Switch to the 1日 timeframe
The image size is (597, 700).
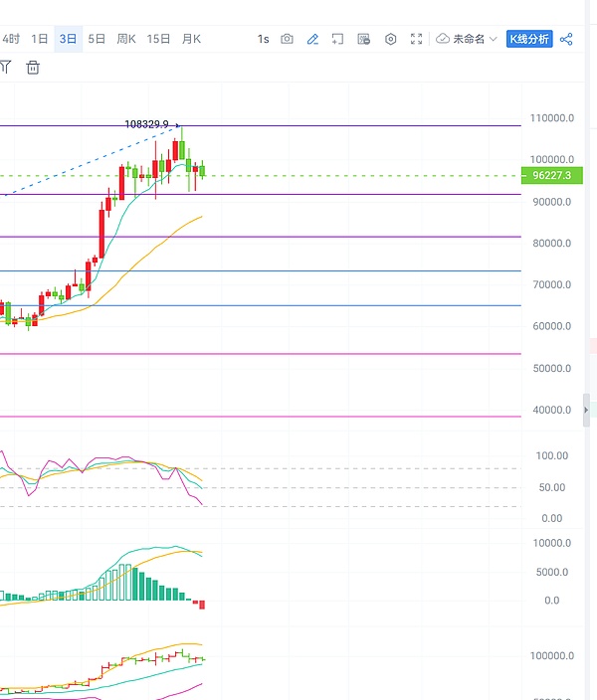pos(40,39)
